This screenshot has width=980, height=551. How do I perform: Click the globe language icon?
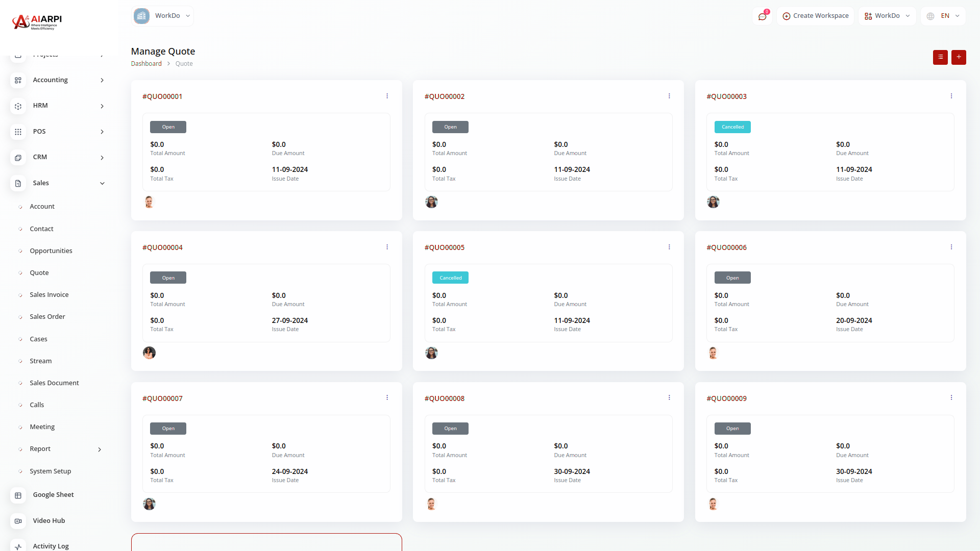pos(930,16)
